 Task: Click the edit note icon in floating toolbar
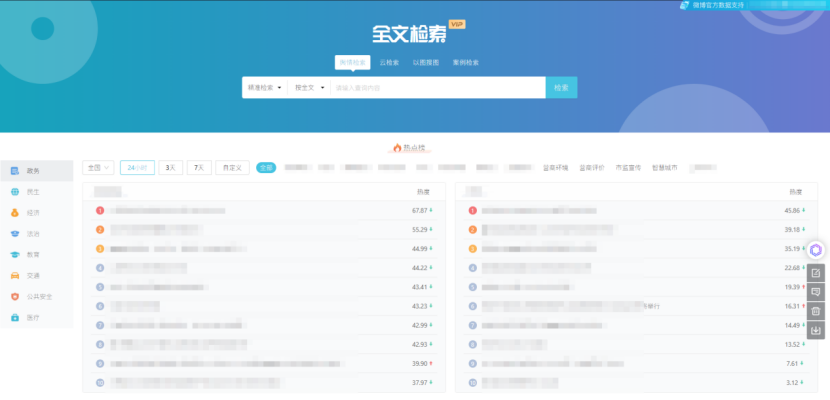(x=816, y=273)
